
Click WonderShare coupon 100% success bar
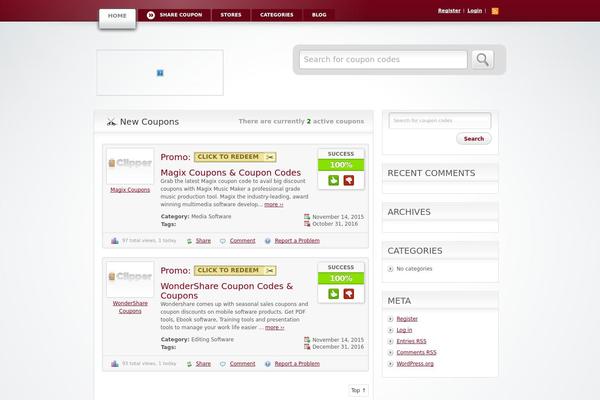click(x=341, y=278)
